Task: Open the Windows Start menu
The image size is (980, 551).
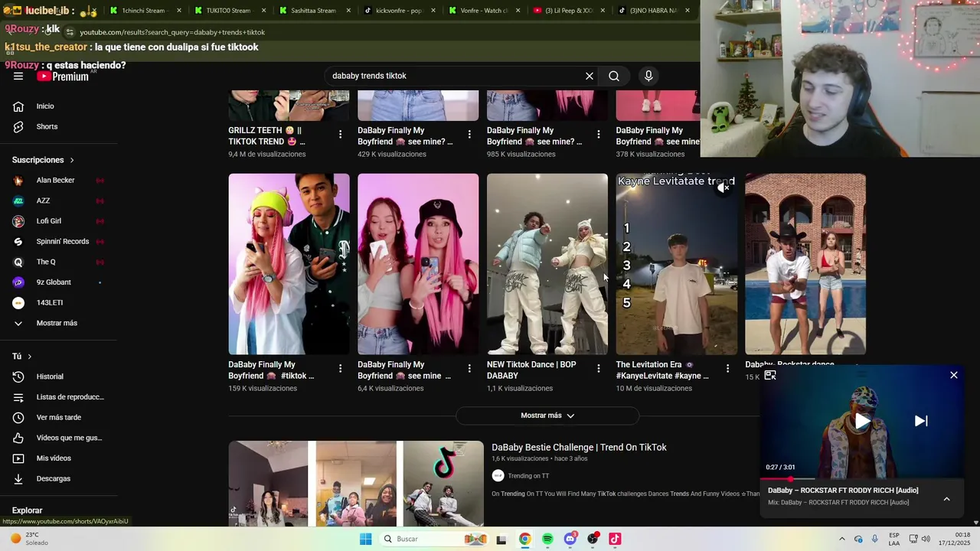Action: (365, 539)
